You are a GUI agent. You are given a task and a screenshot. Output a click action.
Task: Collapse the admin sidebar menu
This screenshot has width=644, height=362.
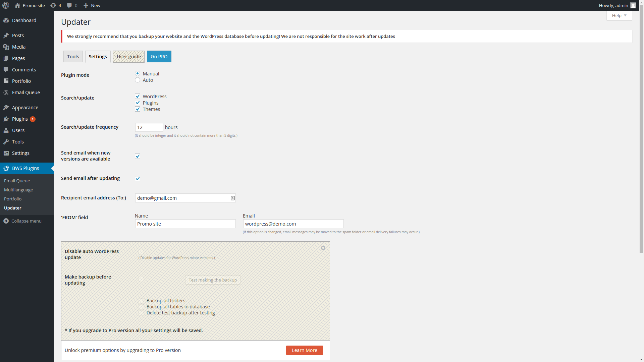(x=22, y=221)
